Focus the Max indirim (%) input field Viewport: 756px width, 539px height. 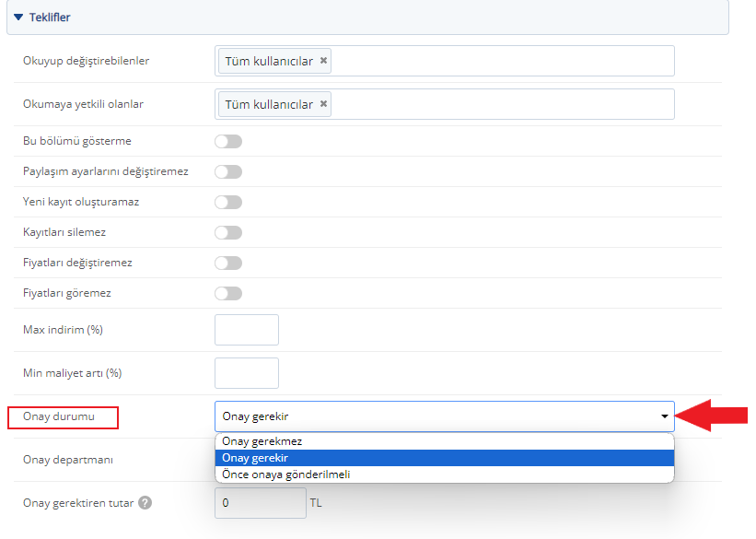click(x=247, y=330)
